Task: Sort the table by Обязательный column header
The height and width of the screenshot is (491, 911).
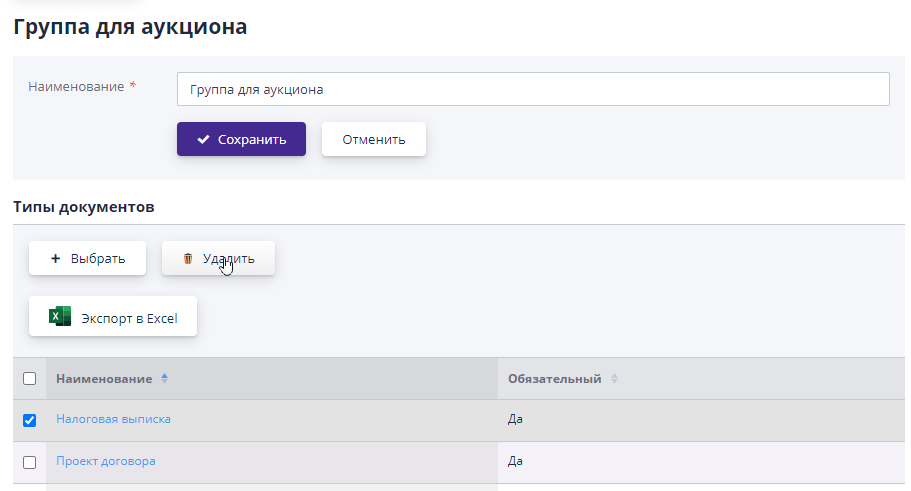Action: (554, 379)
